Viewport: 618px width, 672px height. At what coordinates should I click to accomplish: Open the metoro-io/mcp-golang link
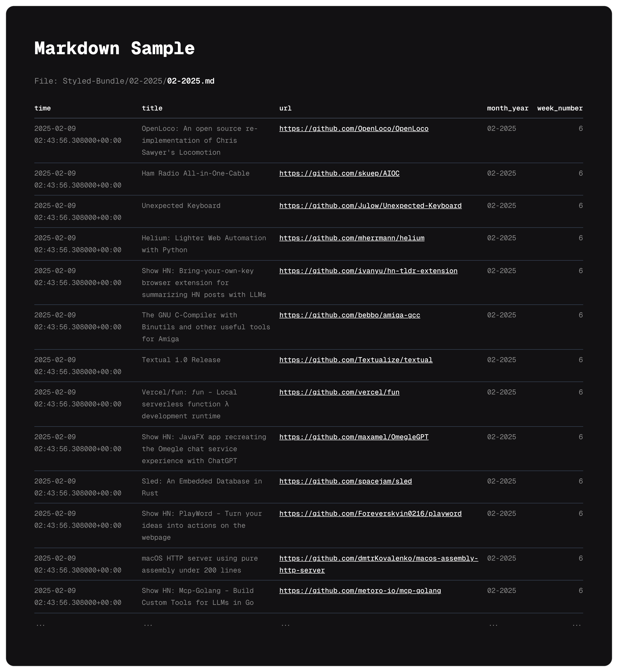pos(360,591)
